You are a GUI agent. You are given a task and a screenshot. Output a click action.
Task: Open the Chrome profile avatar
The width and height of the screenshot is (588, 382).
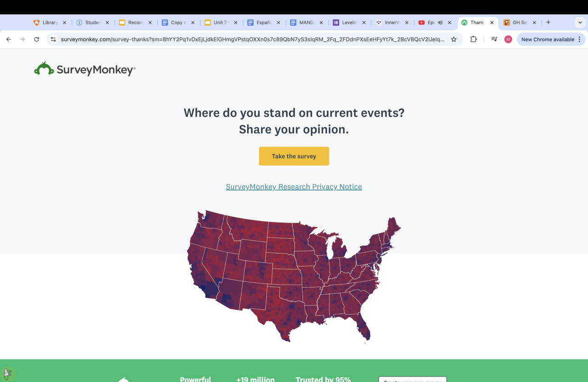(x=508, y=40)
